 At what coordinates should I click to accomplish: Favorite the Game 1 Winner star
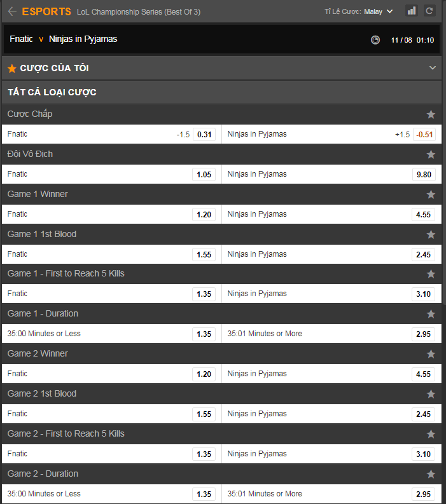point(431,194)
